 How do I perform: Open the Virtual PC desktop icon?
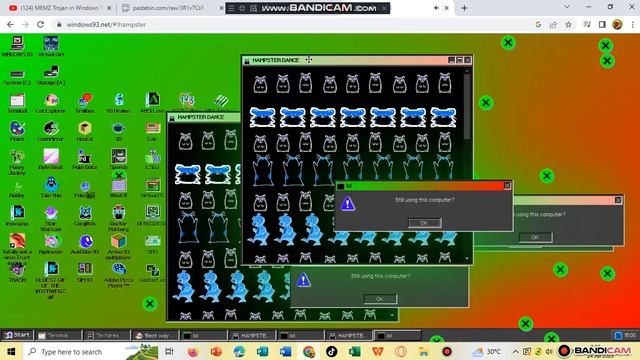153,189
